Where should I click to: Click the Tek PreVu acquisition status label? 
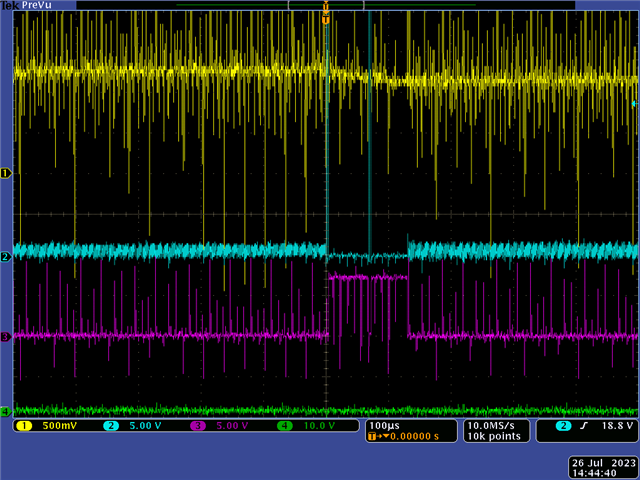coord(26,5)
